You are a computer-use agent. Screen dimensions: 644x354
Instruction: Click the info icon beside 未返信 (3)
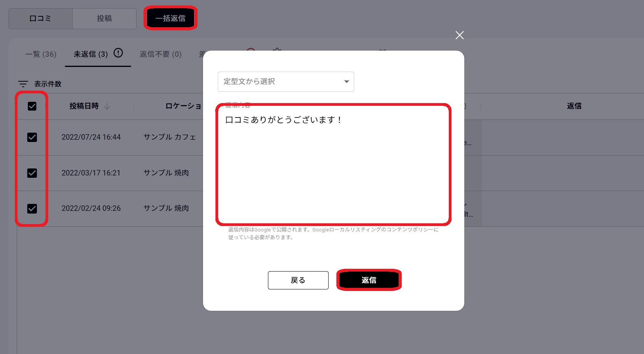pos(118,53)
